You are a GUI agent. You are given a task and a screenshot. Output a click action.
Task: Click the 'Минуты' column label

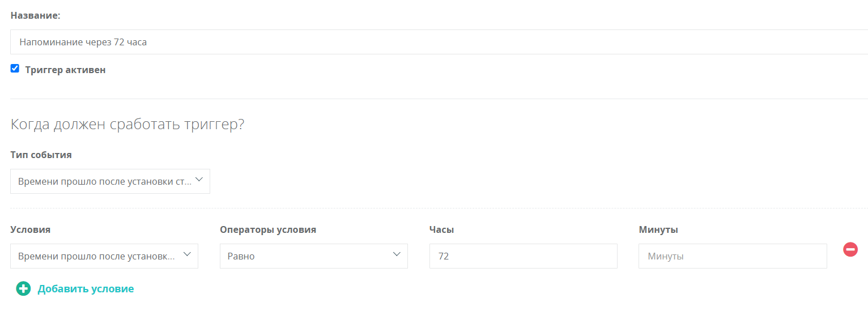658,229
